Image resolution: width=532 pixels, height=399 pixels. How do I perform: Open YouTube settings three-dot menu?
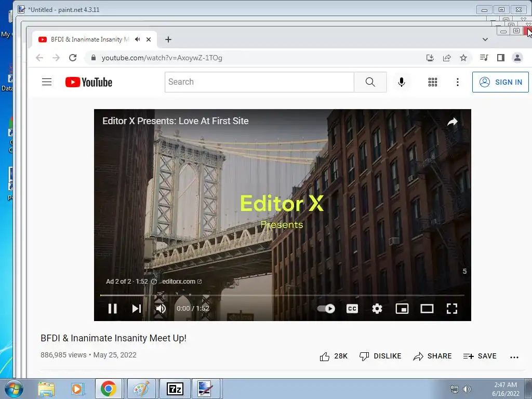click(457, 82)
